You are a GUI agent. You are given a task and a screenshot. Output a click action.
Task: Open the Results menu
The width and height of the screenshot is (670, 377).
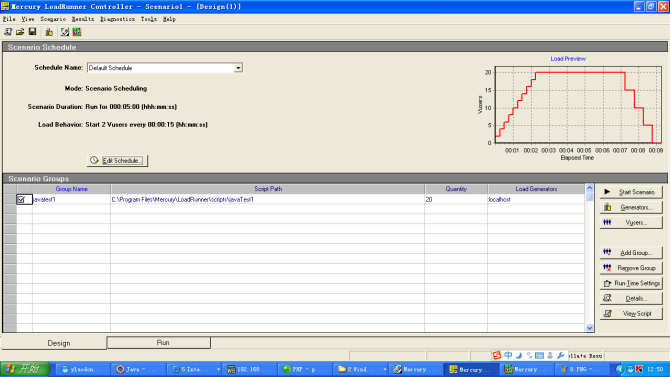click(83, 19)
